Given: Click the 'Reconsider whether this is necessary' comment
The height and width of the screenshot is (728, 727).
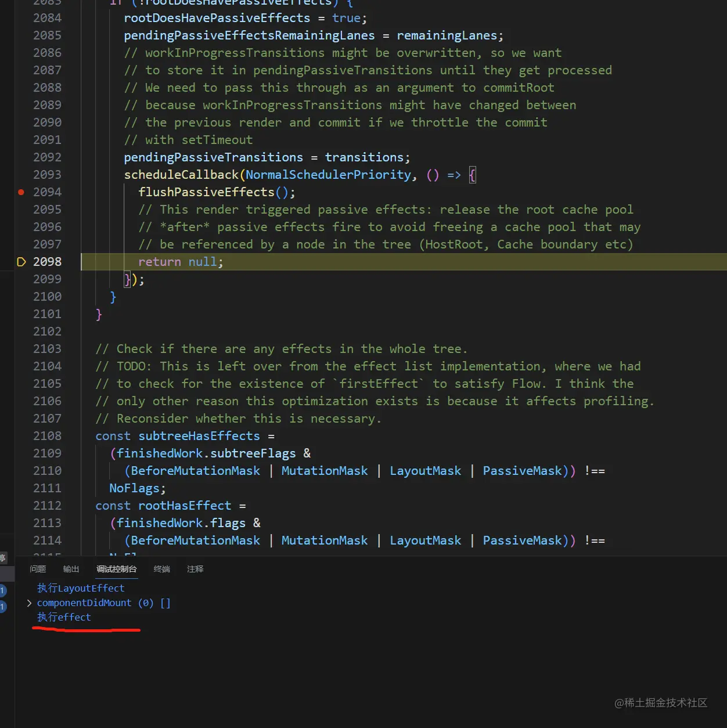Looking at the screenshot, I should click(238, 419).
